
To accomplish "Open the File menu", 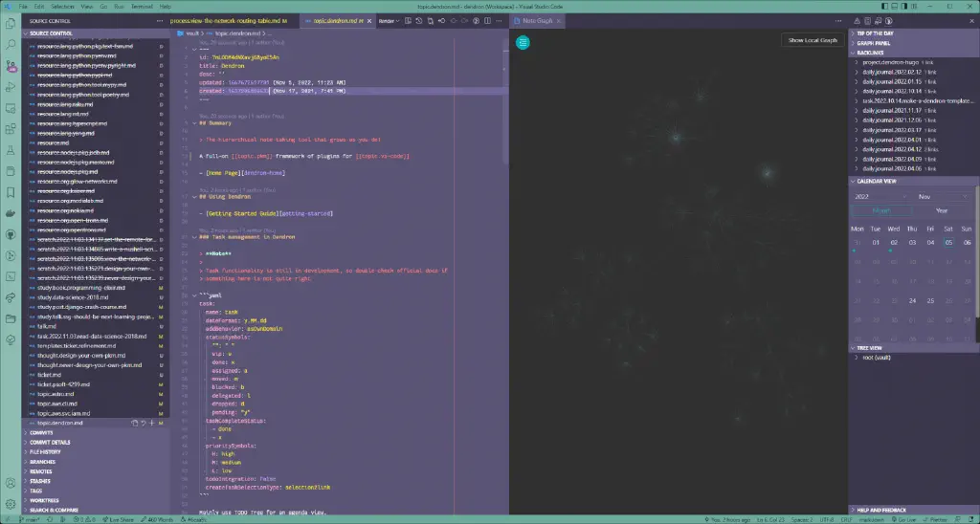I will click(23, 7).
